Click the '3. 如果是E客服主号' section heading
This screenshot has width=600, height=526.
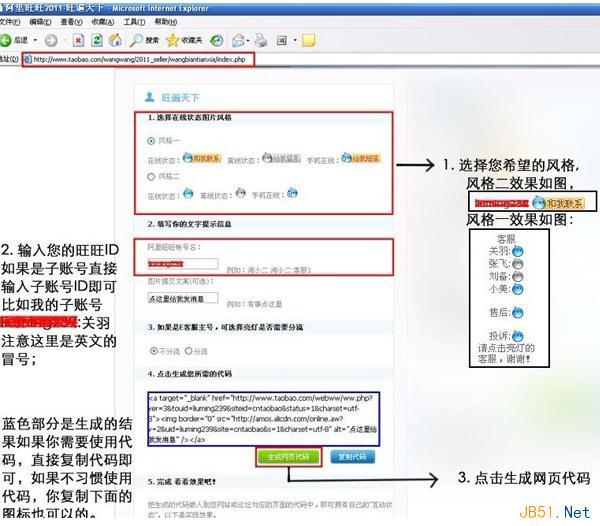tap(225, 327)
